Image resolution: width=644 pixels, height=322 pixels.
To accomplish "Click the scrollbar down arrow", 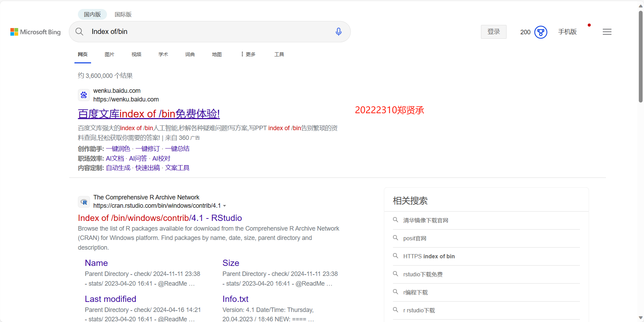I will pos(641,317).
